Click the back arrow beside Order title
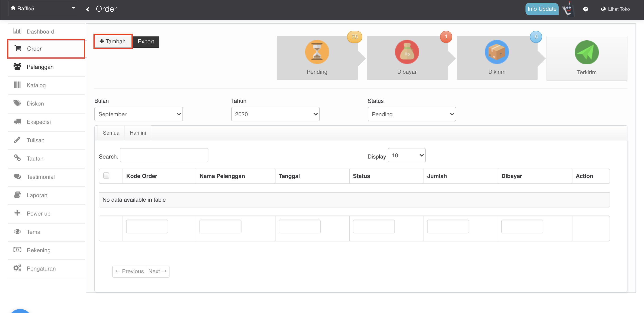Viewport: 644px width, 313px height. (x=88, y=9)
